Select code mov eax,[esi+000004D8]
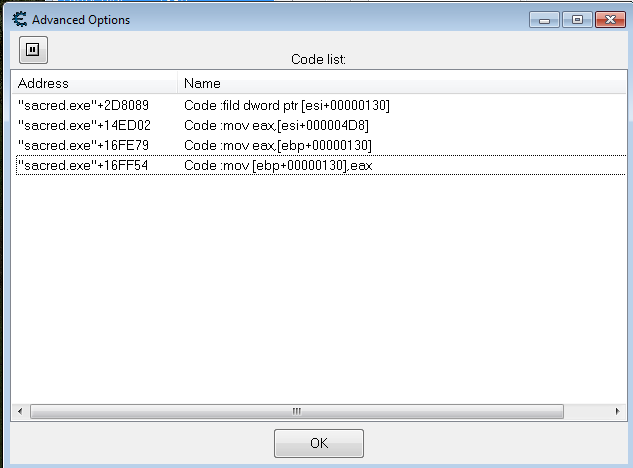The width and height of the screenshot is (633, 468). pos(276,126)
